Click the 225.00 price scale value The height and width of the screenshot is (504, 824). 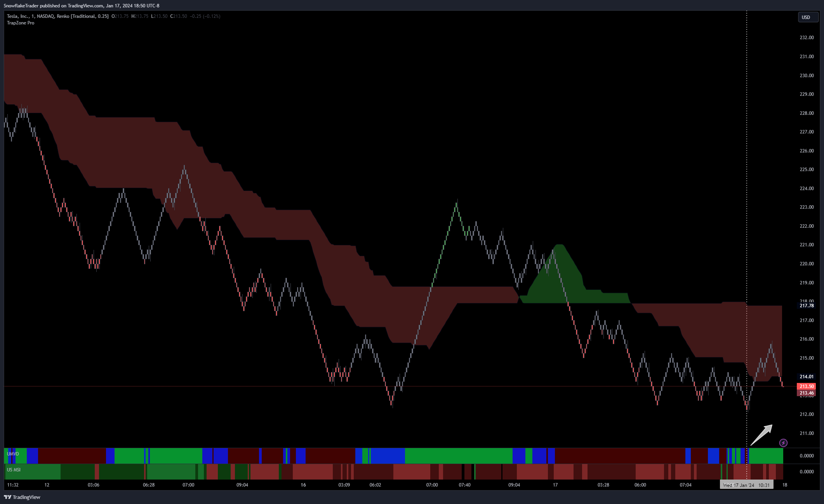pyautogui.click(x=807, y=170)
